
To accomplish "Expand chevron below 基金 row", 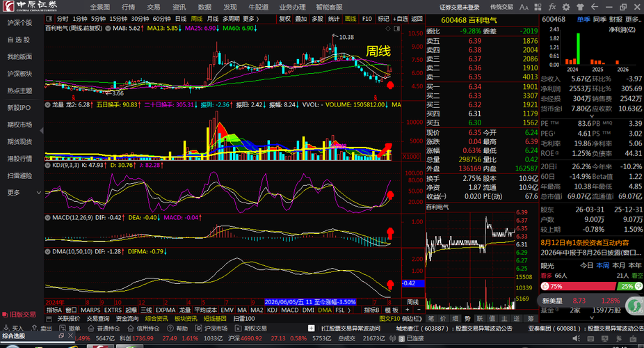I will click(x=592, y=317).
